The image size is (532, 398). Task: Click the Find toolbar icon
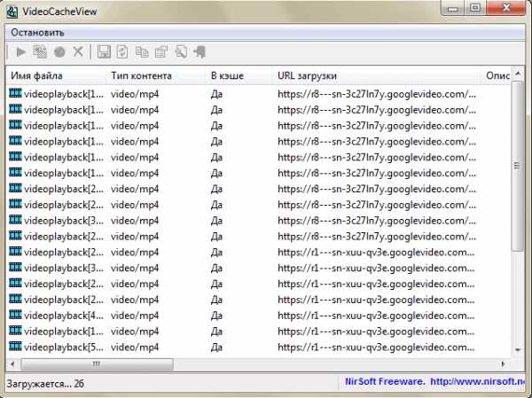pos(181,52)
